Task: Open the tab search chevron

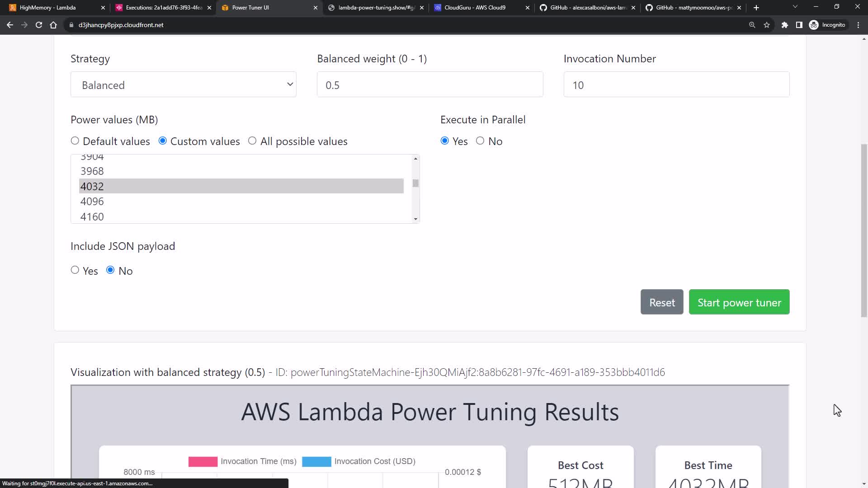Action: pyautogui.click(x=795, y=7)
